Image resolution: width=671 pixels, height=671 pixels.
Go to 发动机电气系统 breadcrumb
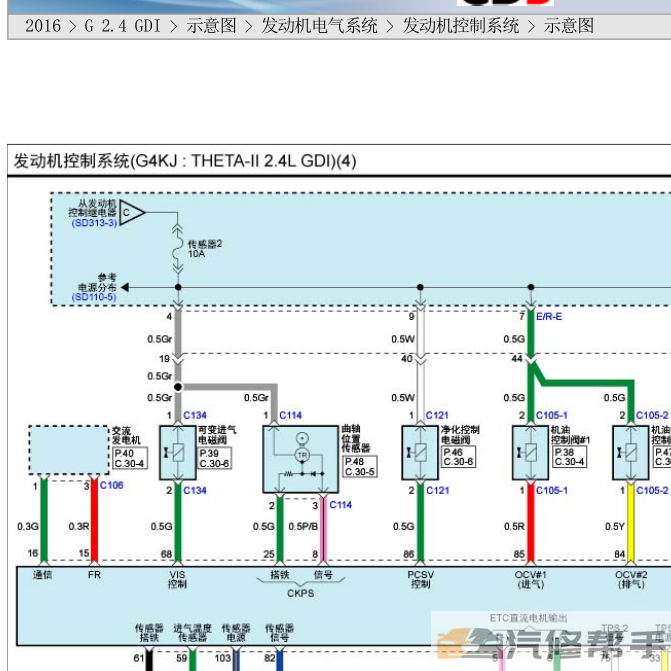click(319, 26)
